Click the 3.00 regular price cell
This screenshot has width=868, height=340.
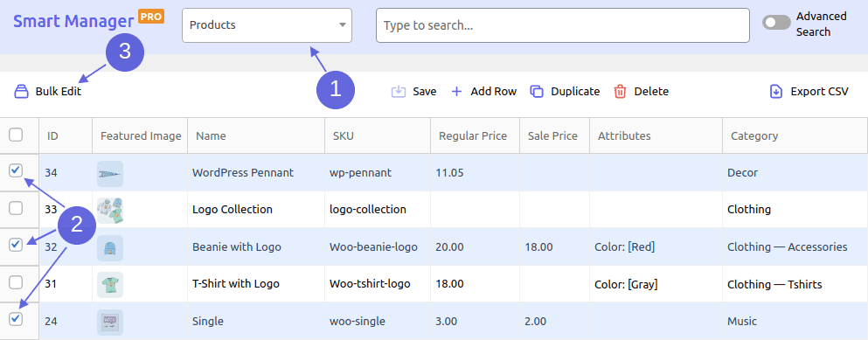[475, 321]
